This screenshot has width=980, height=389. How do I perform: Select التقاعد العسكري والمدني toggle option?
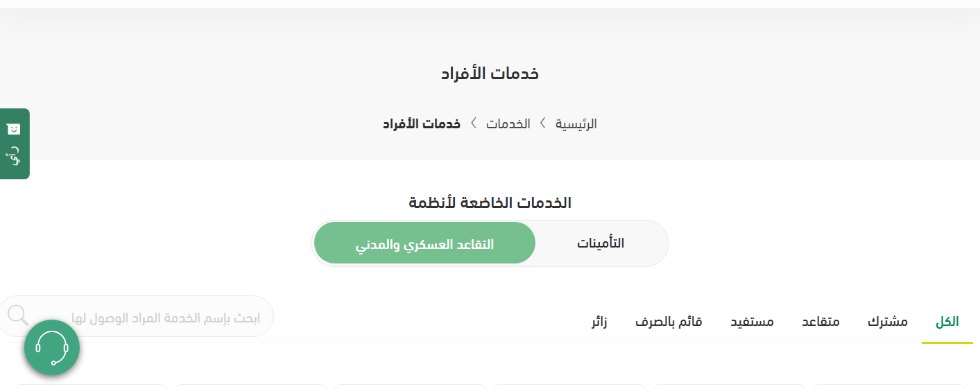(424, 243)
